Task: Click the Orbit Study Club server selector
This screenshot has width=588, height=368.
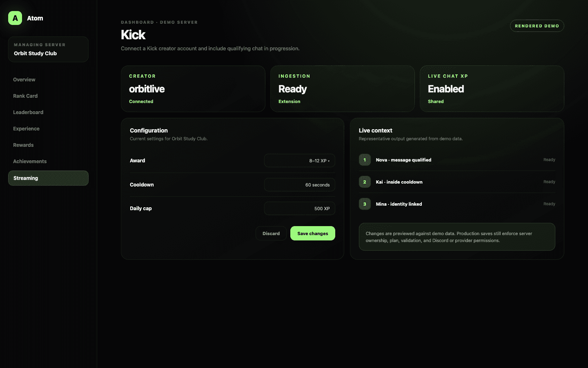Action: pos(48,49)
